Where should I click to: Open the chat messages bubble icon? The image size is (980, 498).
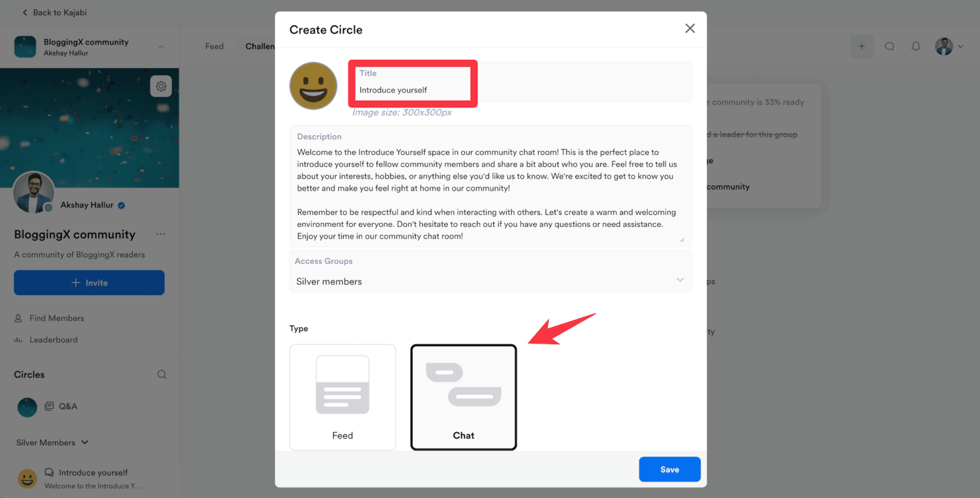[x=889, y=47]
